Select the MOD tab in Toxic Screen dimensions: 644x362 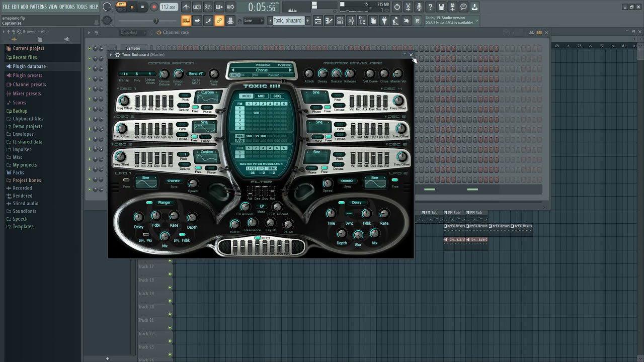click(x=246, y=96)
